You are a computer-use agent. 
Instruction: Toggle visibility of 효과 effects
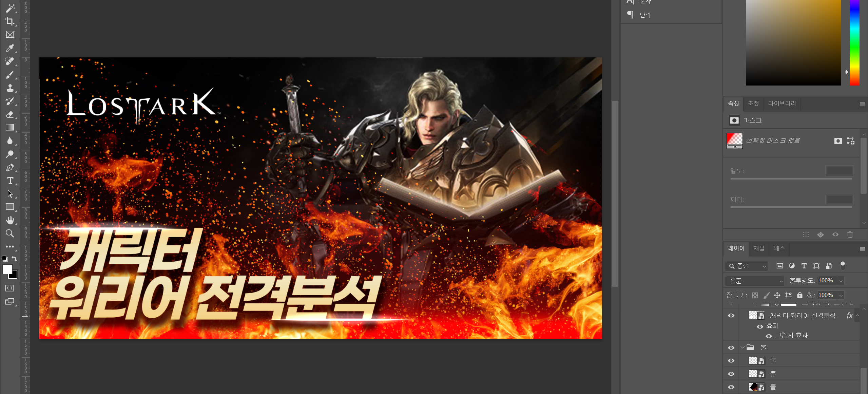[x=760, y=326]
